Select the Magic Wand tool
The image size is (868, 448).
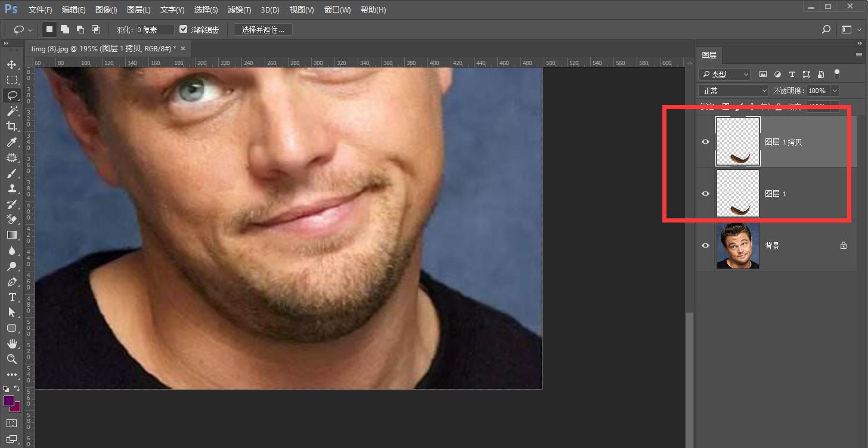point(11,111)
